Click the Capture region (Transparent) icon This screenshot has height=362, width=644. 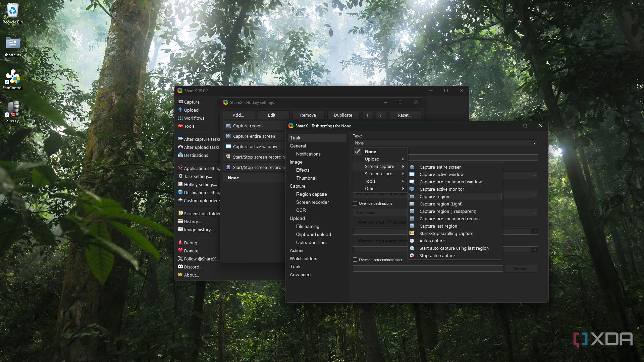click(x=412, y=211)
